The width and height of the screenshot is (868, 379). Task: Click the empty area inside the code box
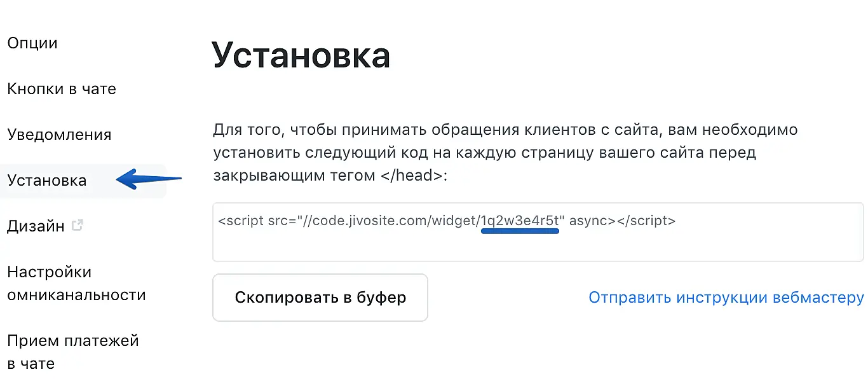536,247
